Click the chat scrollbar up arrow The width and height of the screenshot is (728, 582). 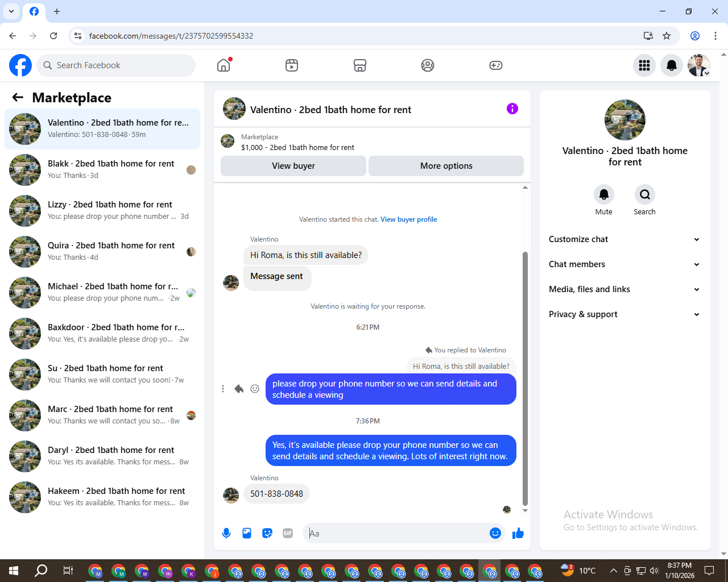525,187
